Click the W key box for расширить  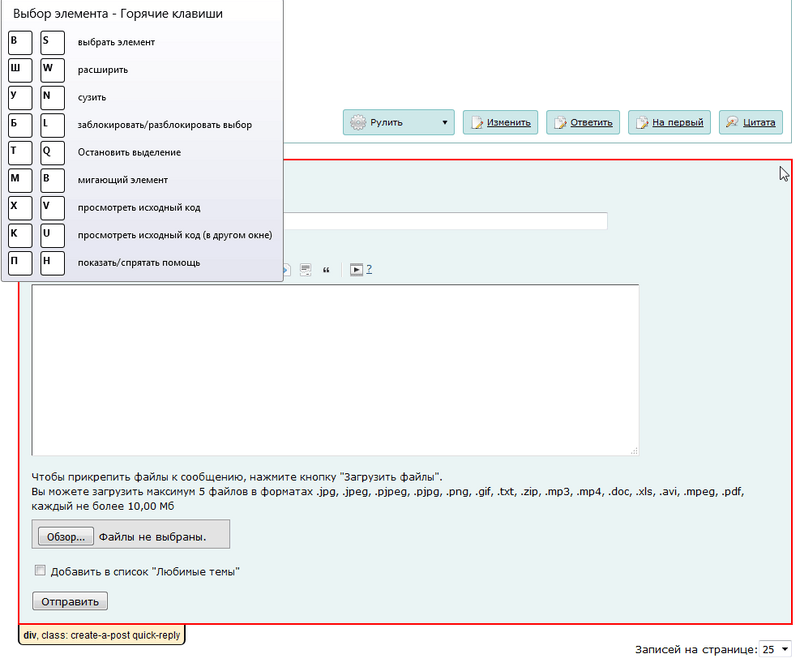point(53,70)
